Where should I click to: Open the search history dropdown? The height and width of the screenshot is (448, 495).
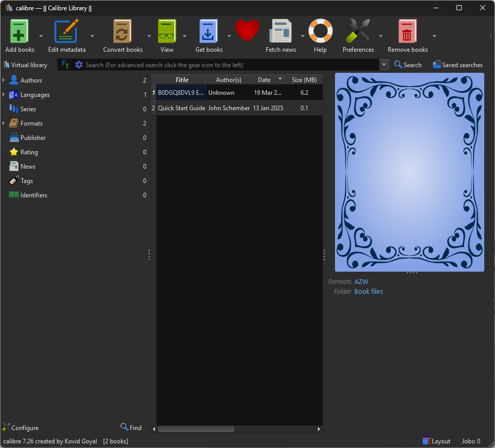384,65
